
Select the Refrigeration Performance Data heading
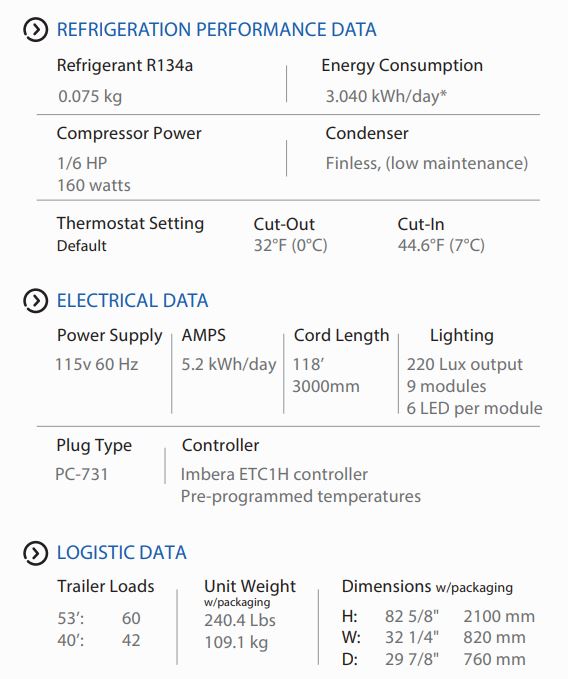coord(216,30)
